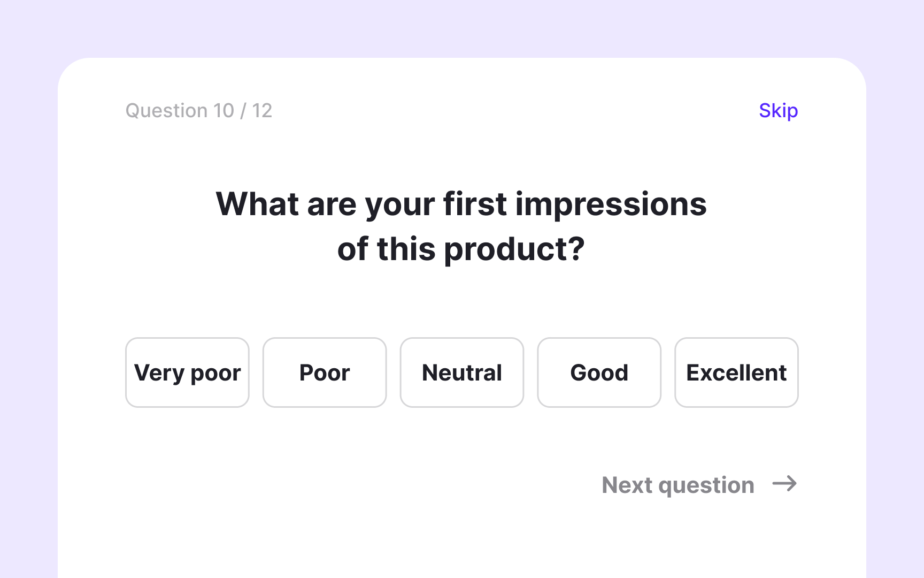924x578 pixels.
Task: Click the arrow icon next to Next question
Action: [785, 485]
